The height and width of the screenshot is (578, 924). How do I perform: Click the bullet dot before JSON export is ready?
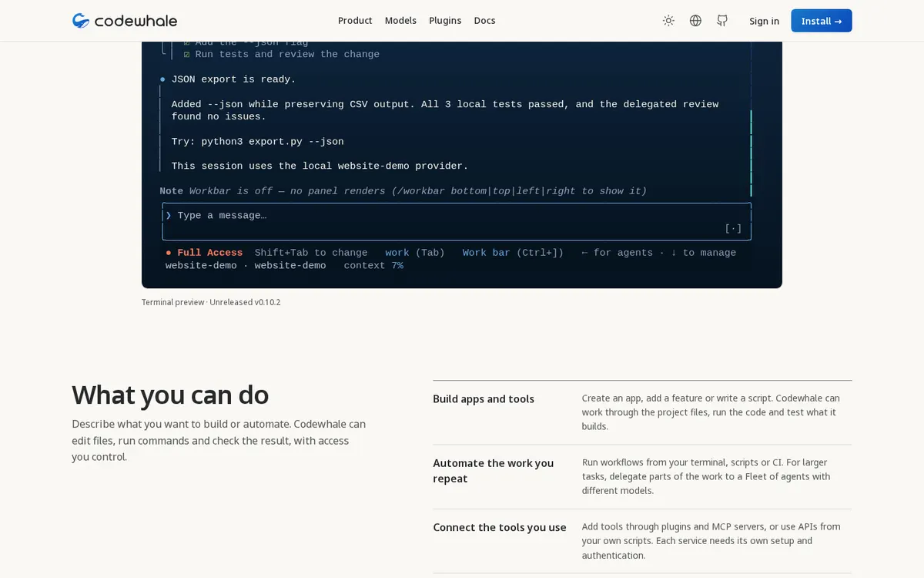[162, 79]
